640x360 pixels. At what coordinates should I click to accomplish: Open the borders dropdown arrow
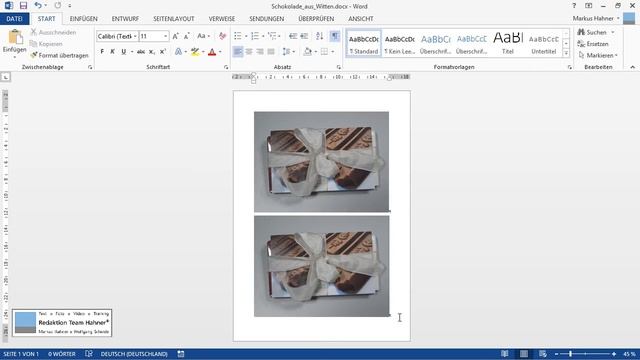(333, 52)
